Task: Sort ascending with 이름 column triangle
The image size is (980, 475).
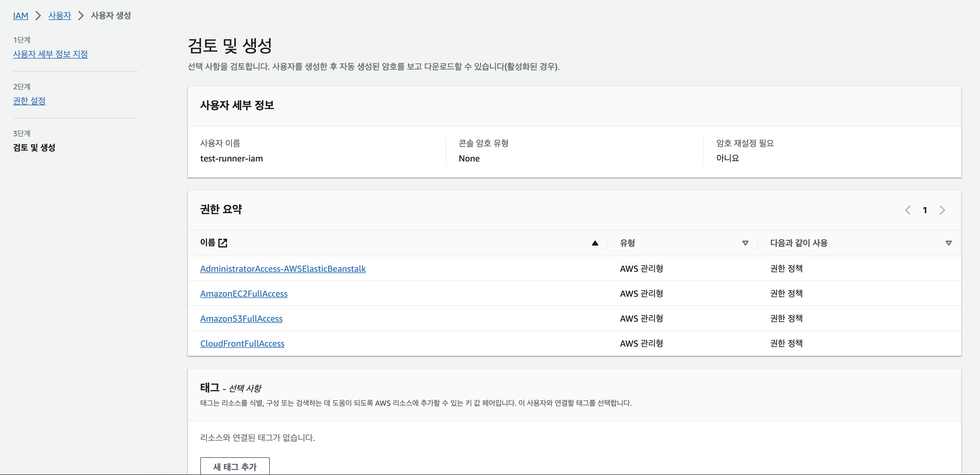Action: tap(595, 243)
